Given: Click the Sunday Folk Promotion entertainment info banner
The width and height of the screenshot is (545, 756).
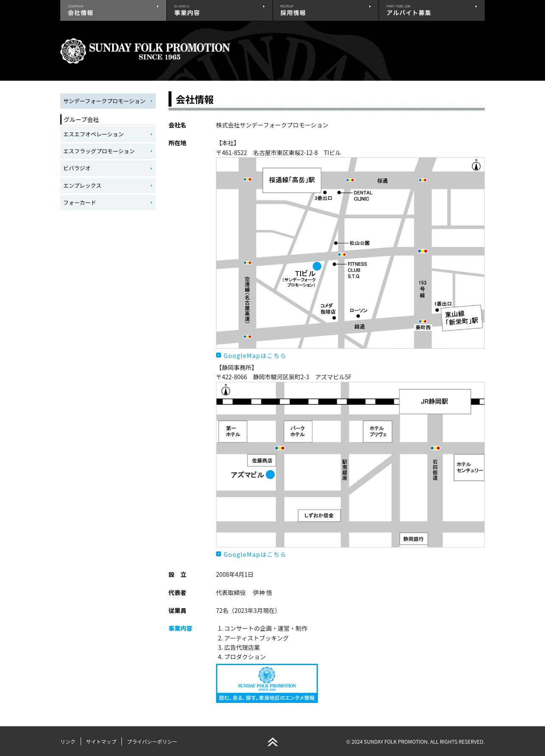Looking at the screenshot, I should point(267,683).
